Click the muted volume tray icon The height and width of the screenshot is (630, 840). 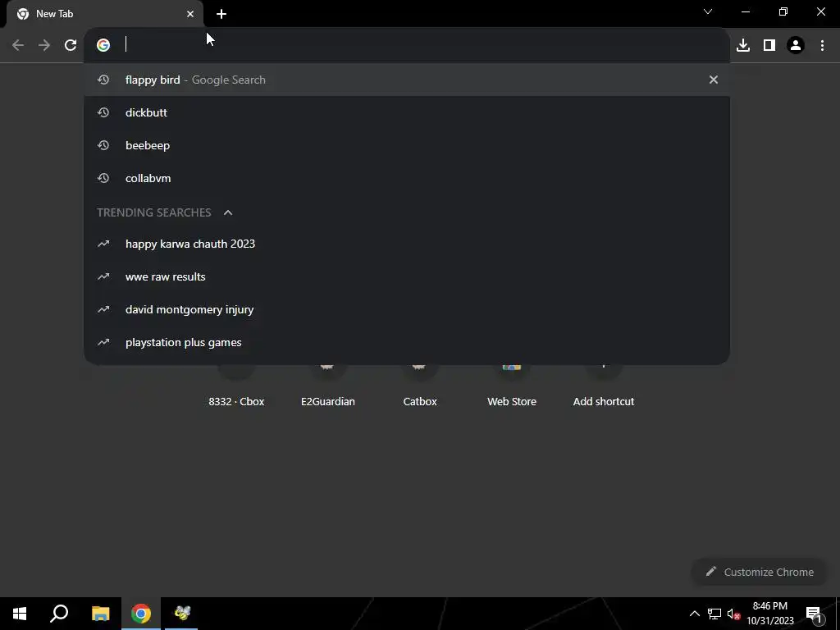tap(733, 614)
